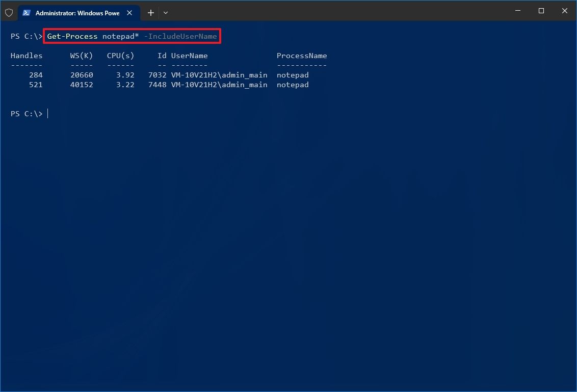The image size is (577, 392).
Task: Maximize the Windows Terminal window
Action: coord(541,11)
